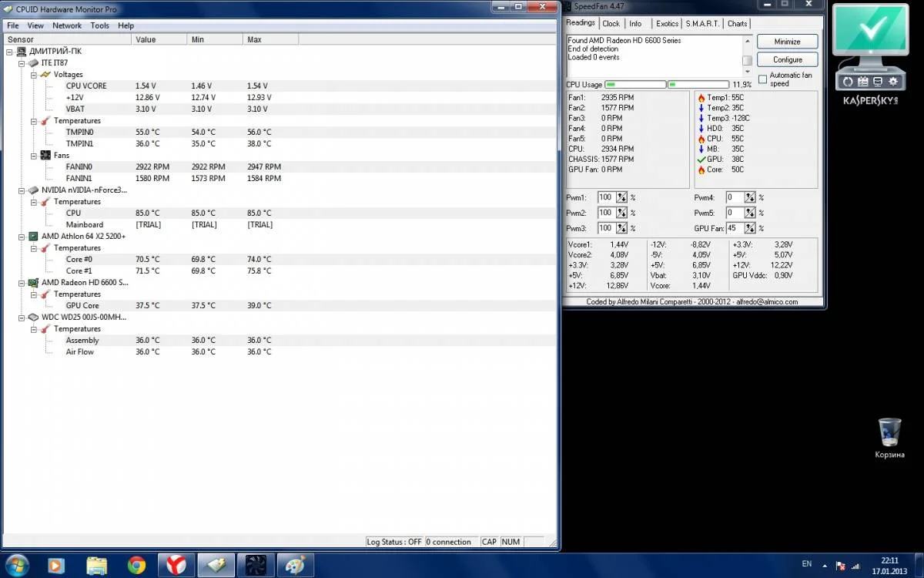Enable Automatic fan speed checkbox
Viewport: 924px width, 578px height.
click(x=762, y=79)
